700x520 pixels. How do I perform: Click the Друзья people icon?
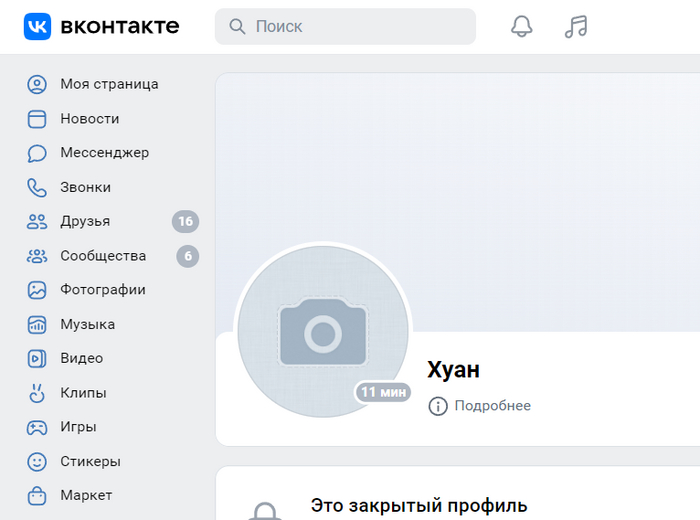click(x=37, y=221)
